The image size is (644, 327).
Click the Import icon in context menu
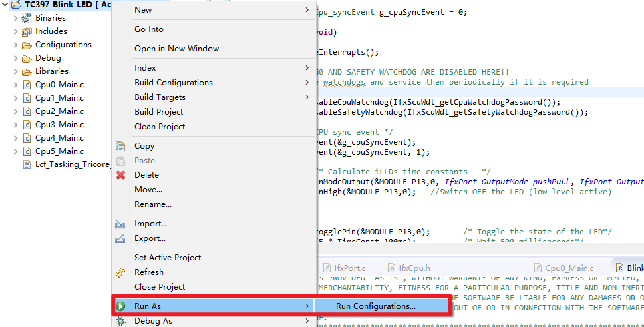click(120, 224)
